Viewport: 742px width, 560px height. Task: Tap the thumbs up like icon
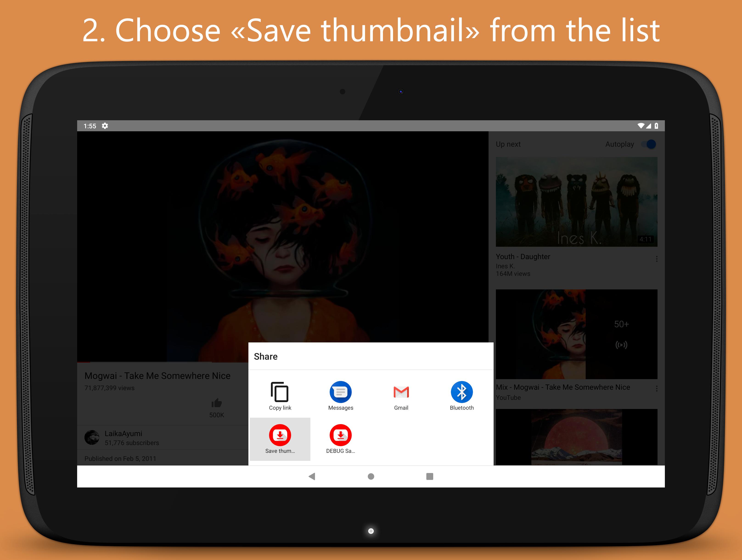pos(217,403)
